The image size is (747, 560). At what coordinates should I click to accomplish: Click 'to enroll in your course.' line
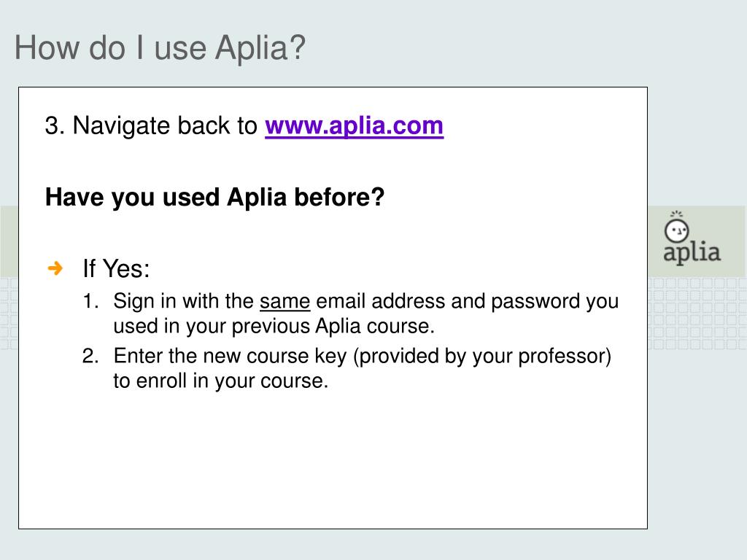tap(221, 381)
